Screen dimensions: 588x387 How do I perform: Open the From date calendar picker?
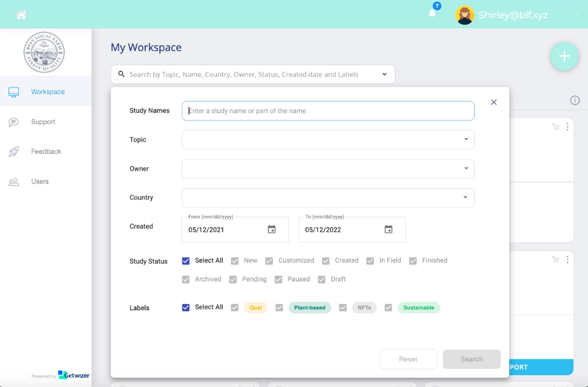tap(272, 229)
